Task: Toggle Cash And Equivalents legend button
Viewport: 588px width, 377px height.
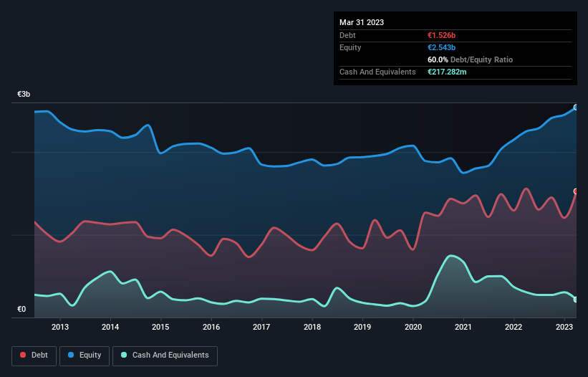Action: pos(165,355)
